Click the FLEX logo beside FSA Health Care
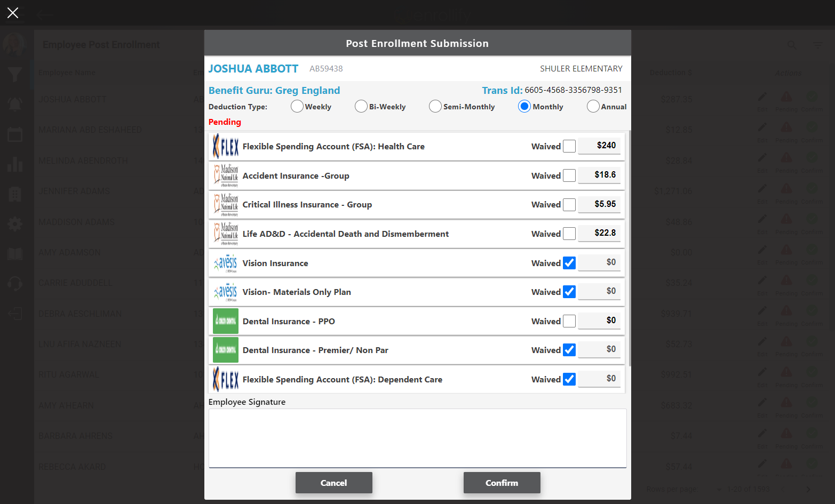Screen dimensions: 835x504 click(x=226, y=146)
